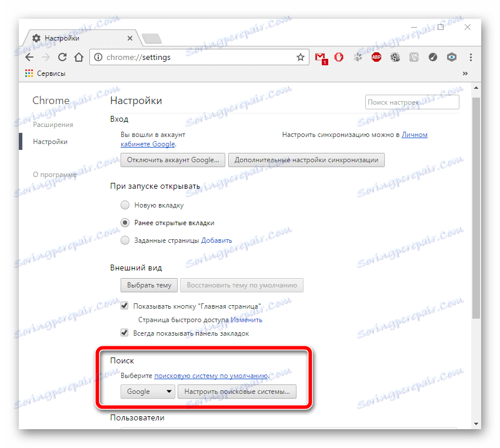Open the paw print extension icon
This screenshot has width=500, height=448.
(358, 58)
